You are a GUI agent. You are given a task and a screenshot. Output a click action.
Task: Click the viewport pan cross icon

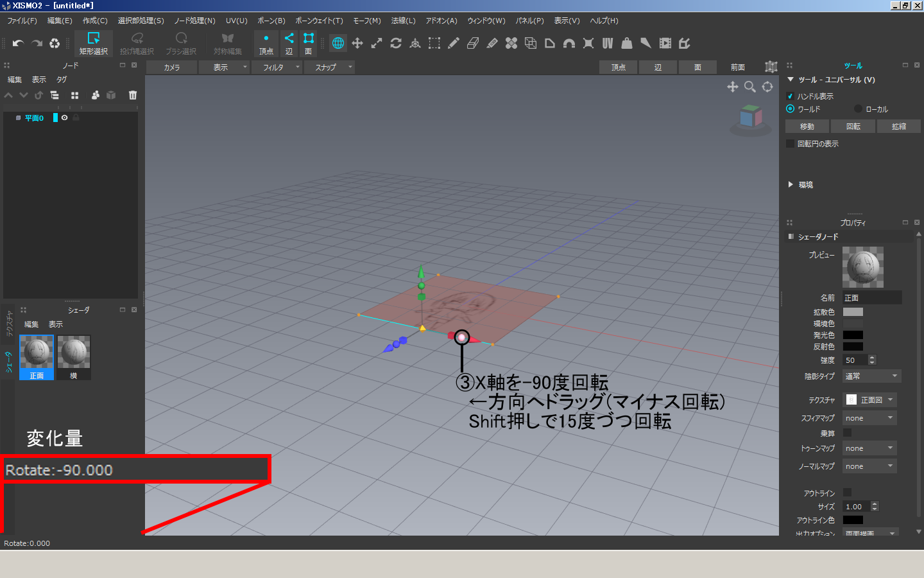coord(732,87)
